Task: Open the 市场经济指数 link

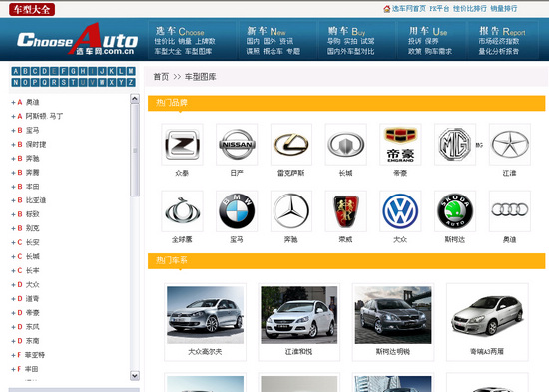Action: 499,41
